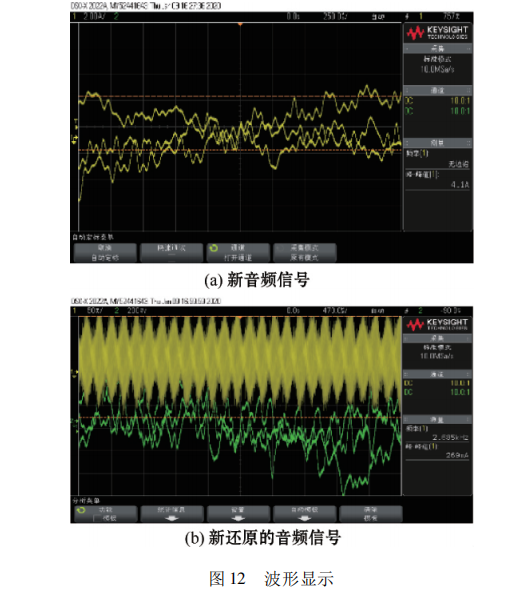Click the green rotate icon on the 通道 softkey
The width and height of the screenshot is (526, 608).
pyautogui.click(x=214, y=248)
